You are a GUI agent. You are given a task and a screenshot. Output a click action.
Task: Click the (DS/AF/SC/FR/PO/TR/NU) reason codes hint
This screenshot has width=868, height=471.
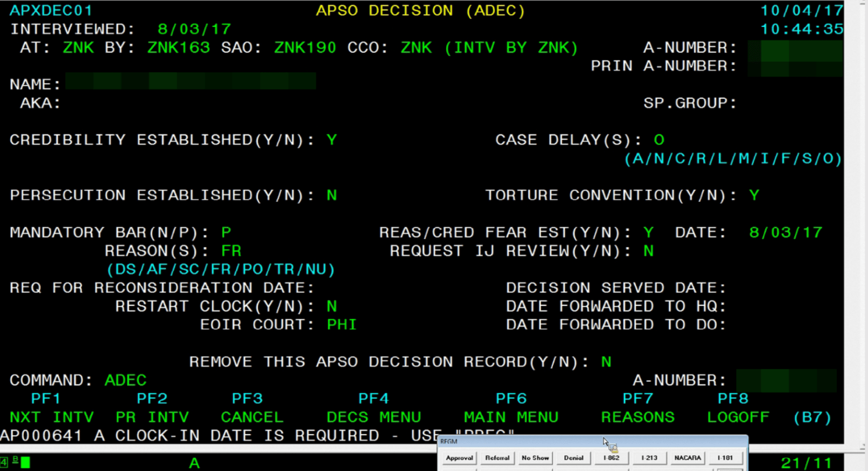click(x=221, y=270)
